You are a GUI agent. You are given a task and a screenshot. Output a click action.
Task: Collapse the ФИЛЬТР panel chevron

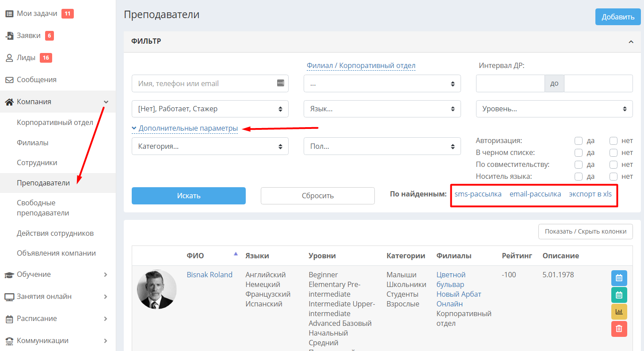631,42
